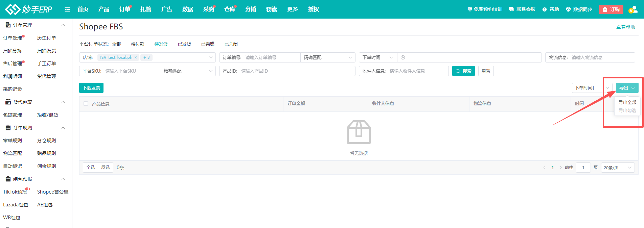Open the 订单 top menu
Screen dimensions: 644x228
pos(125,9)
